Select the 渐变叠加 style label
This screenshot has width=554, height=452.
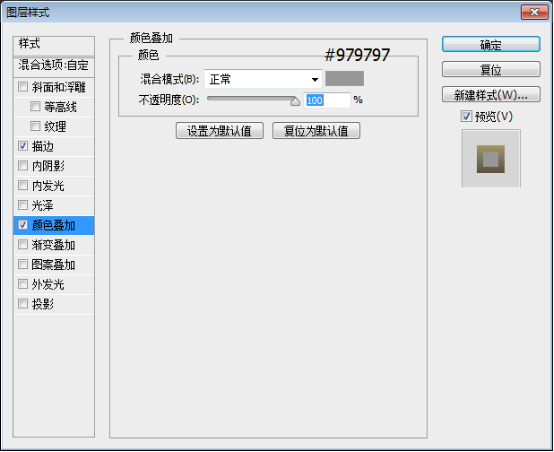pyautogui.click(x=53, y=245)
